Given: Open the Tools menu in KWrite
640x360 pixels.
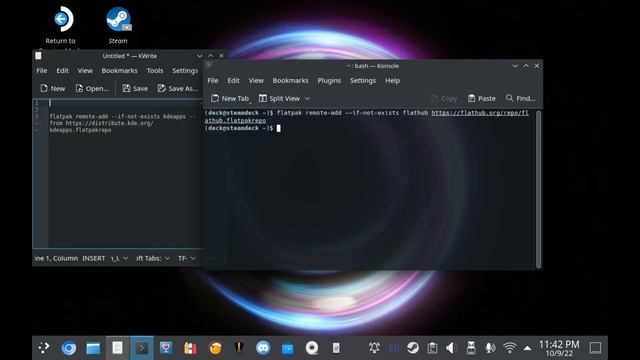Looking at the screenshot, I should point(155,71).
